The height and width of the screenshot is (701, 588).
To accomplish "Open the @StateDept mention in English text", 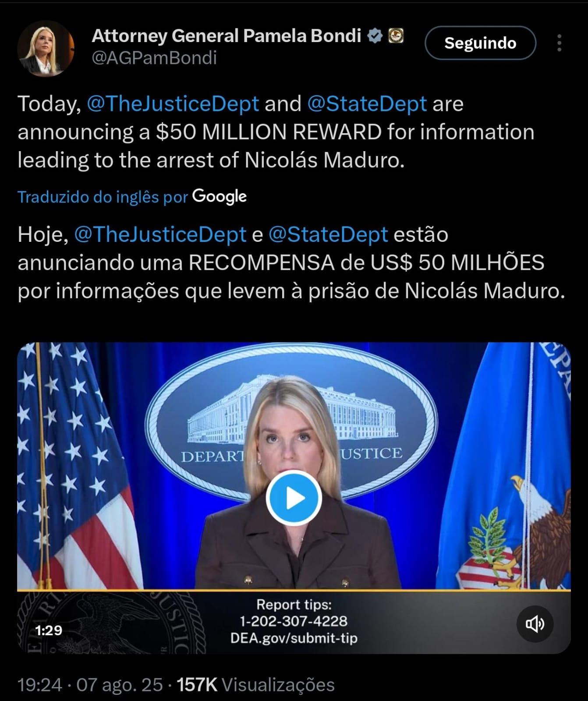I will coord(367,104).
